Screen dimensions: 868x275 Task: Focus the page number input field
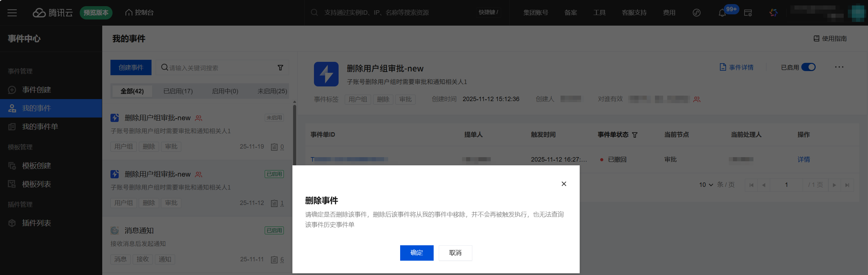pos(786,185)
